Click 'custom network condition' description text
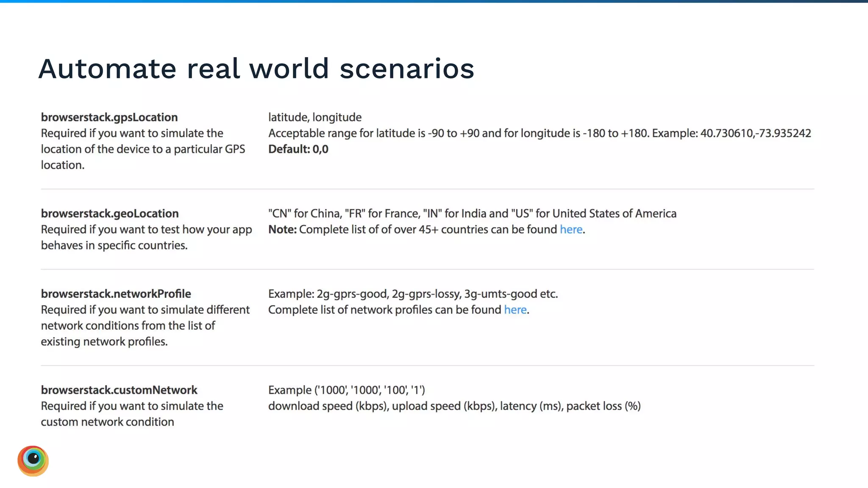This screenshot has height=488, width=868. [x=107, y=422]
